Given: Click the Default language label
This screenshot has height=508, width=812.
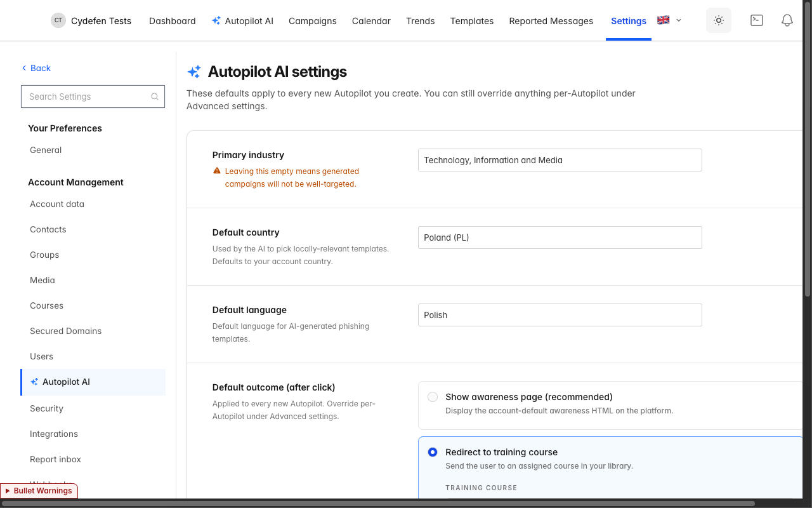Looking at the screenshot, I should tap(249, 310).
